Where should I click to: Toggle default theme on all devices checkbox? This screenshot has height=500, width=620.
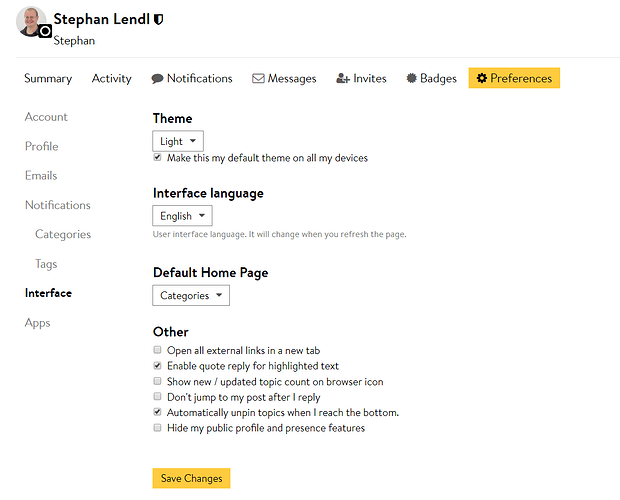[x=157, y=158]
